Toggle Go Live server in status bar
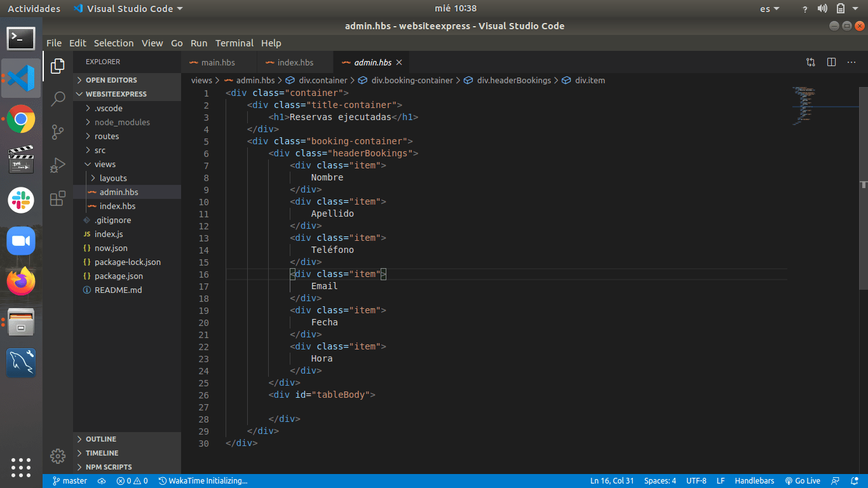This screenshot has height=488, width=868. 803,481
